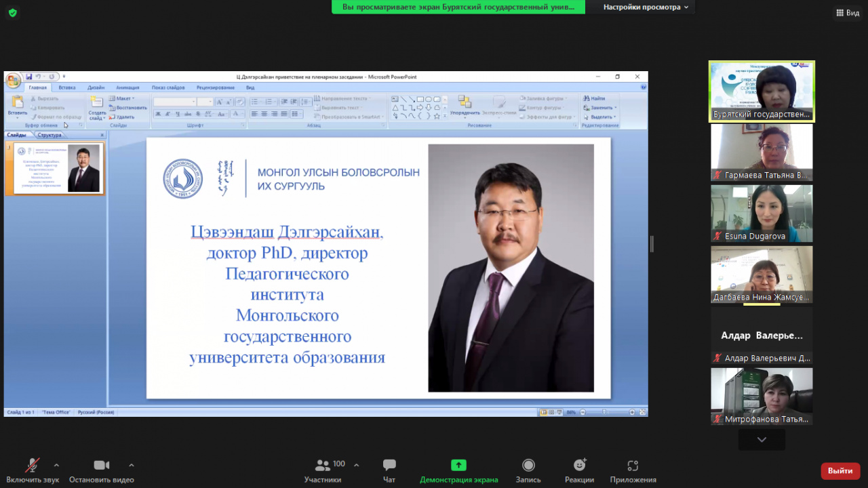Screen dimensions: 868x488
Task: Click the Record icon
Action: tap(528, 470)
